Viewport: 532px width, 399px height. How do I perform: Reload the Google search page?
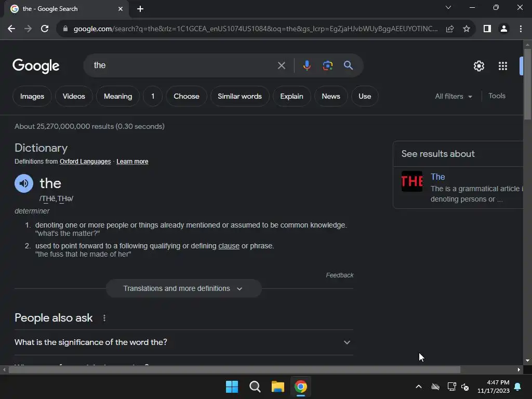click(45, 29)
